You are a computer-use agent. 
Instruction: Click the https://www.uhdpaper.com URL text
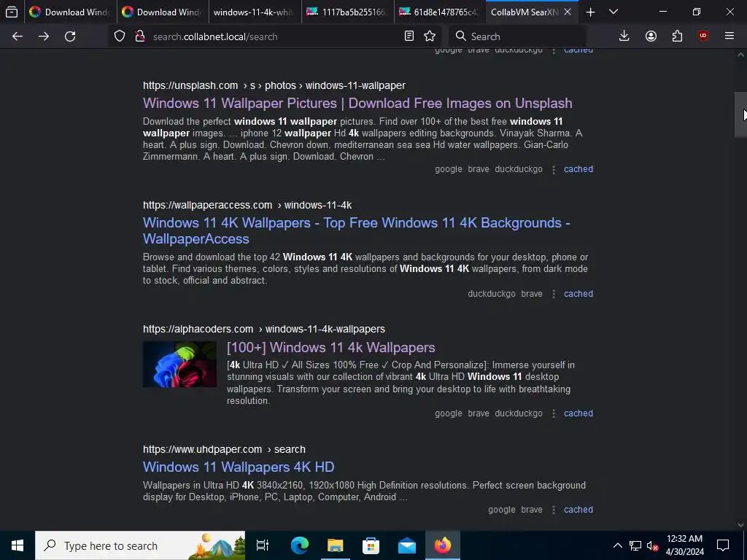click(203, 449)
